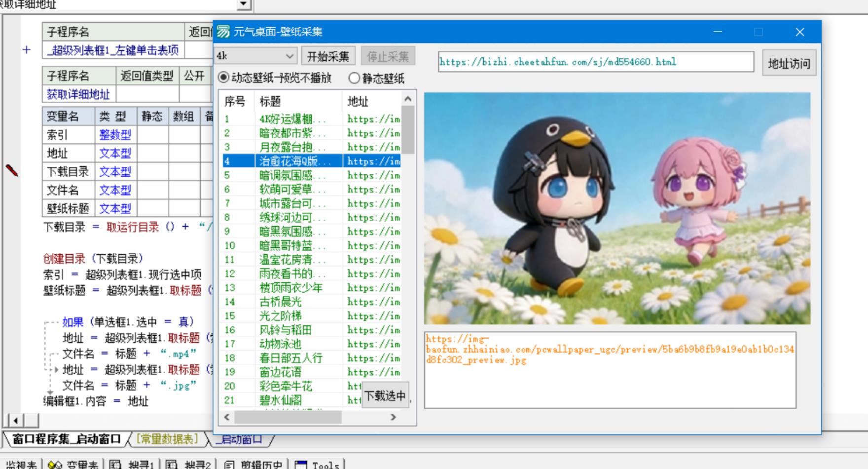The height and width of the screenshot is (469, 868).
Task: Switch to the 窗口程序集_启动窗口 tab
Action: coord(66,439)
